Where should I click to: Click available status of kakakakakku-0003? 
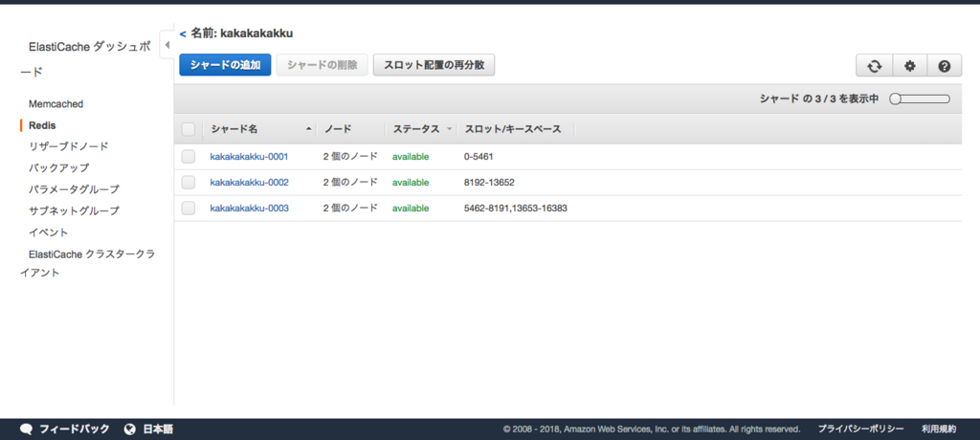[411, 209]
